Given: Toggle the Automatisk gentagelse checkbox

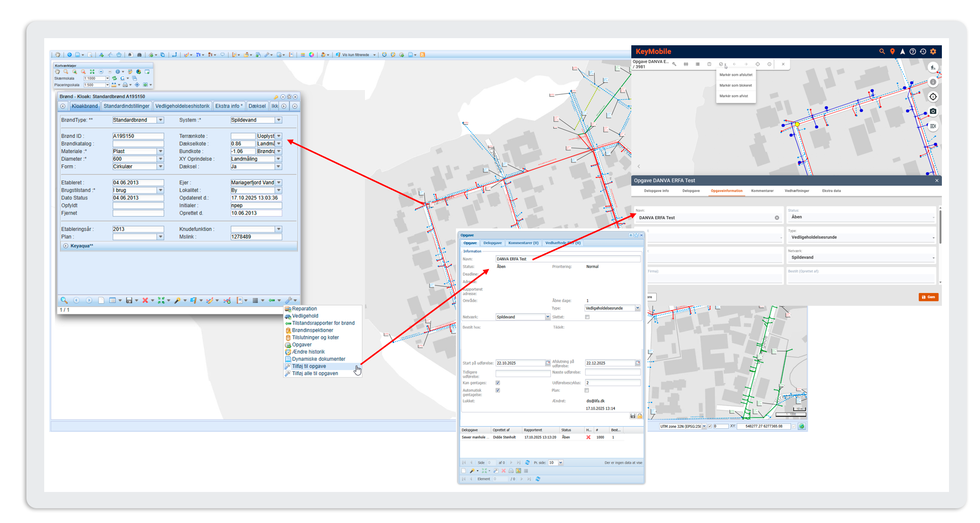Looking at the screenshot, I should pyautogui.click(x=498, y=391).
